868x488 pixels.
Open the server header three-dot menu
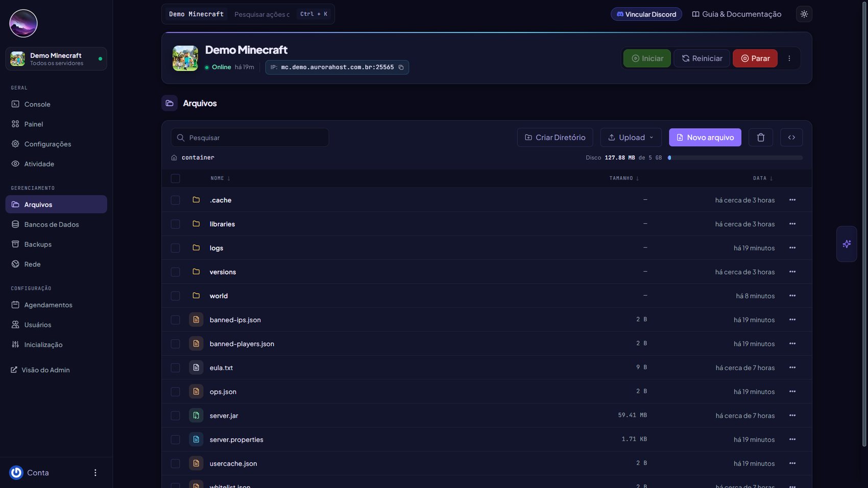(x=789, y=58)
